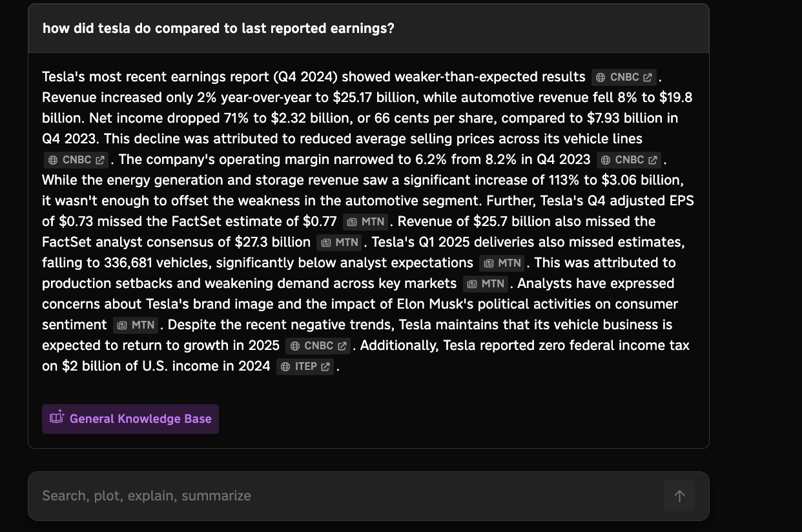The image size is (802, 532).
Task: Click external-link icon on CNBC citation after "weaker-than-expected results"
Action: (x=647, y=77)
